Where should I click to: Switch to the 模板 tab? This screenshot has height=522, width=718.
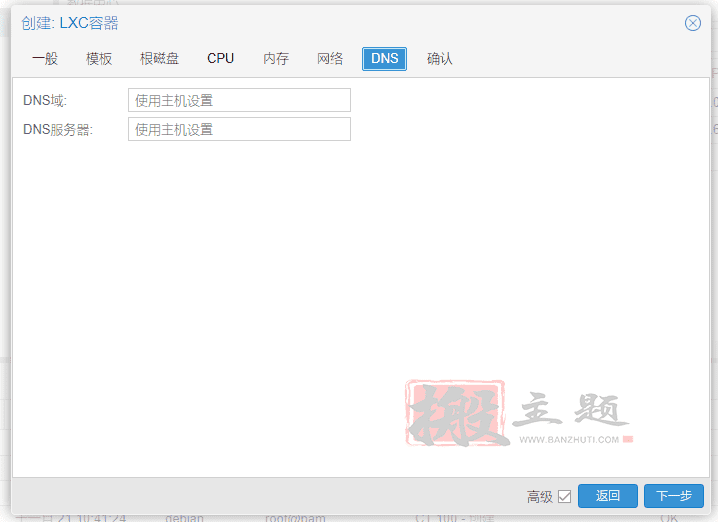[x=99, y=59]
